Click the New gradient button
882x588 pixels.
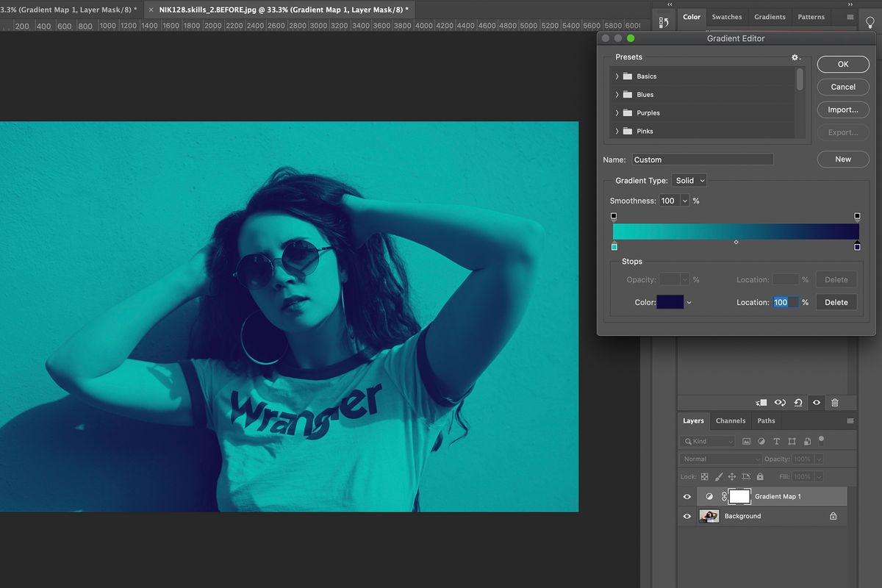(843, 159)
